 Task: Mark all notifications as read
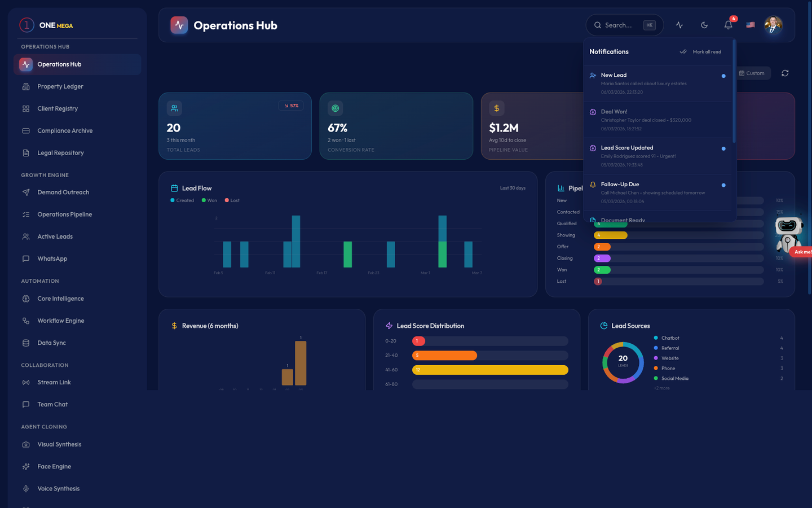click(700, 51)
